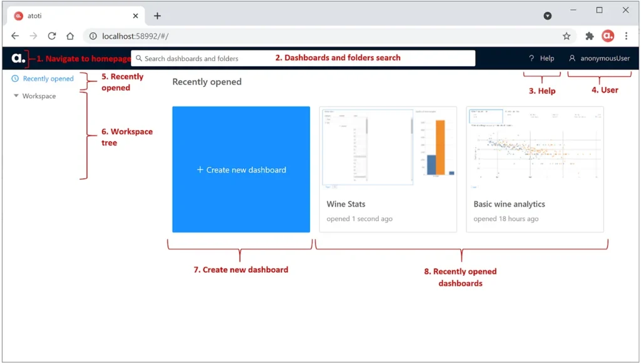Click the Recently opened page heading

(207, 82)
